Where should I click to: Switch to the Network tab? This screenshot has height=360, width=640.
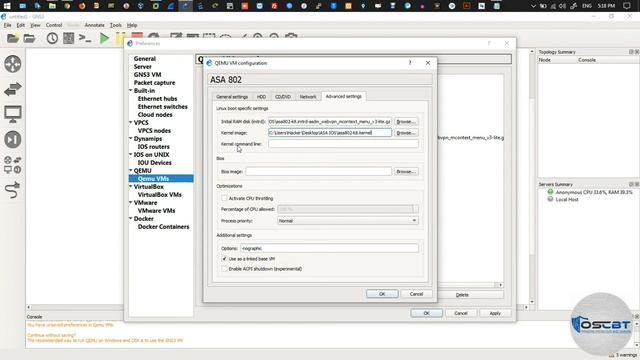pos(308,97)
